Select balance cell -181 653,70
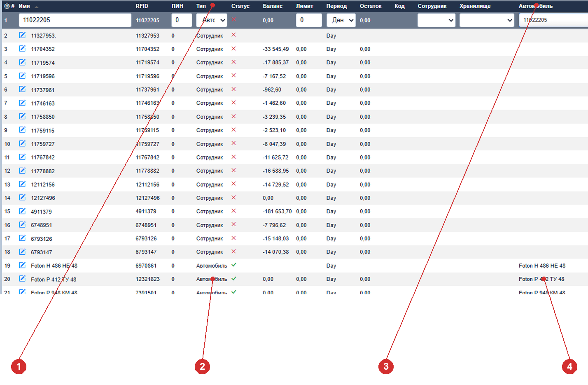The image size is (588, 385). coord(277,211)
